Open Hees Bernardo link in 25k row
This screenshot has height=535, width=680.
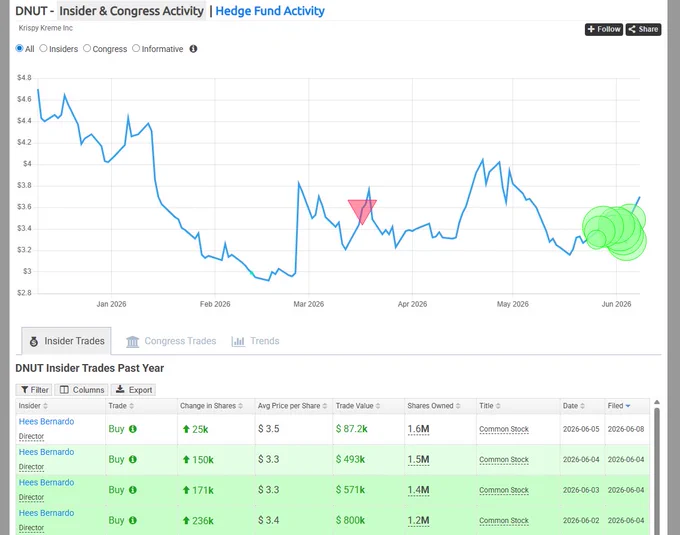point(46,421)
